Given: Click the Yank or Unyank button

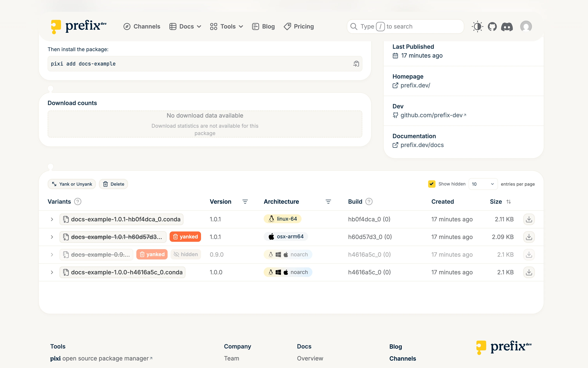Looking at the screenshot, I should click(72, 184).
